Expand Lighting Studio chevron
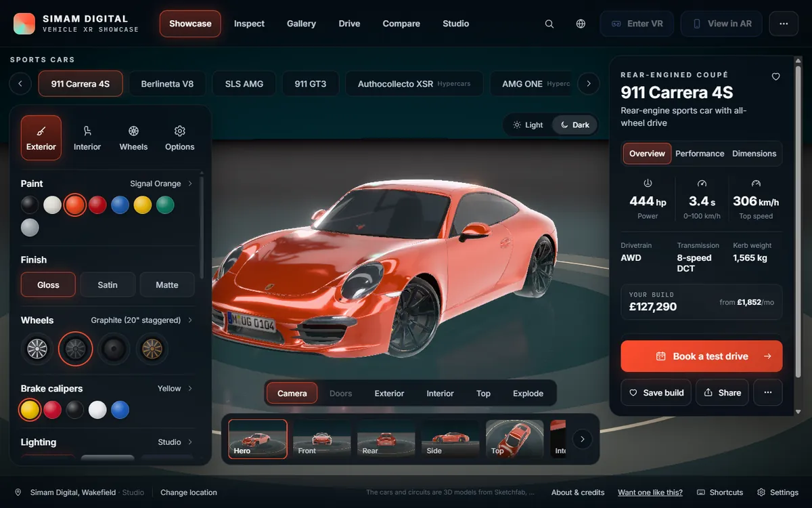 [x=190, y=442]
